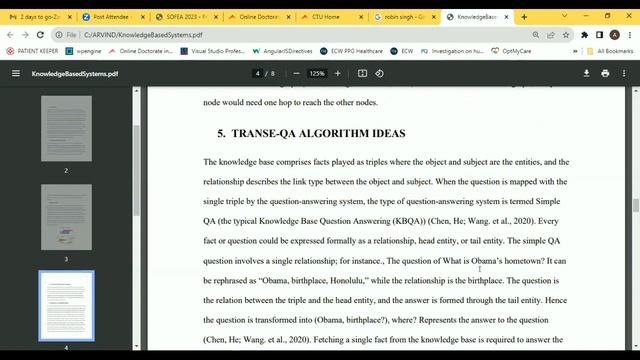The height and width of the screenshot is (360, 640).
Task: Toggle the PDF sidebar menu icon
Action: (16, 73)
